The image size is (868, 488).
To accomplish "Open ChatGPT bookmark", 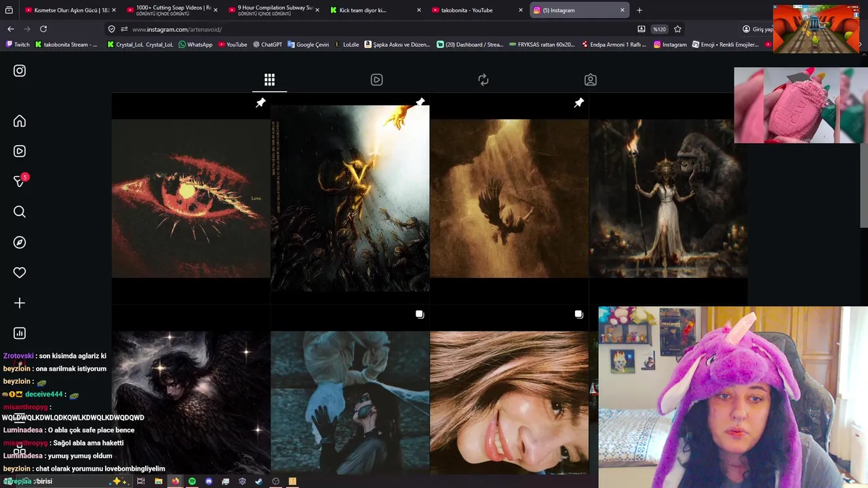I will pyautogui.click(x=268, y=45).
